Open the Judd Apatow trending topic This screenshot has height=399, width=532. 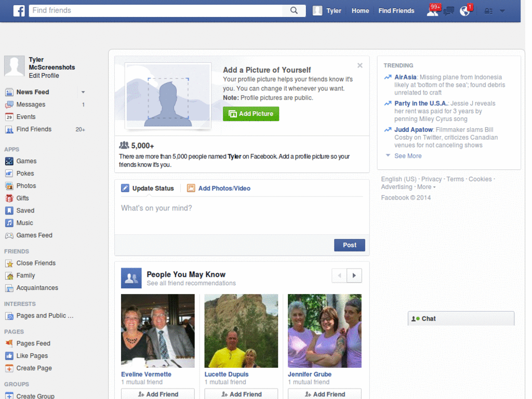[x=413, y=130]
